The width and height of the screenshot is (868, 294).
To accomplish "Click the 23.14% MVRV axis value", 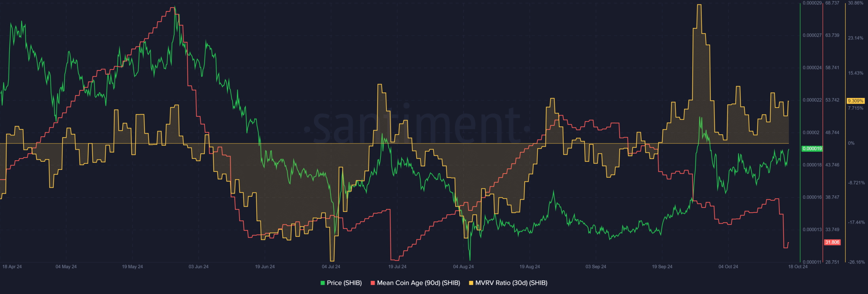I will (x=855, y=38).
